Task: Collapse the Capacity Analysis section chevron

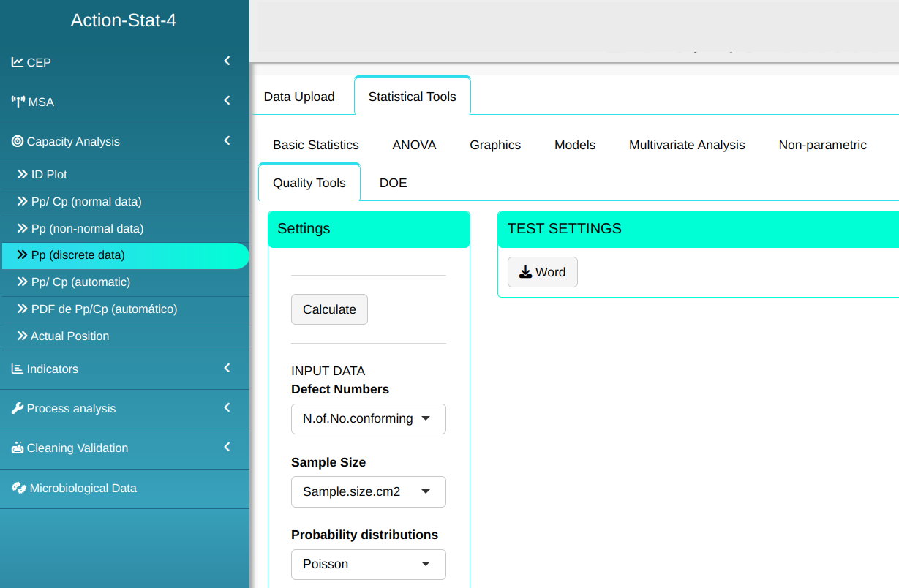Action: pos(227,140)
